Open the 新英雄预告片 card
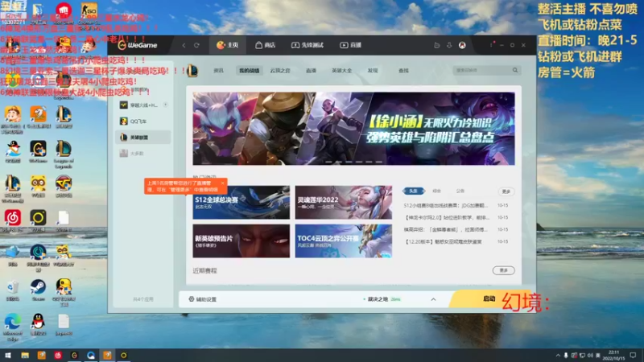 241,241
